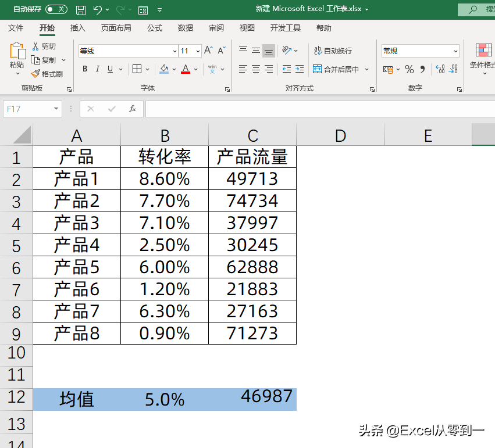Toggle Italic formatting

coord(98,69)
